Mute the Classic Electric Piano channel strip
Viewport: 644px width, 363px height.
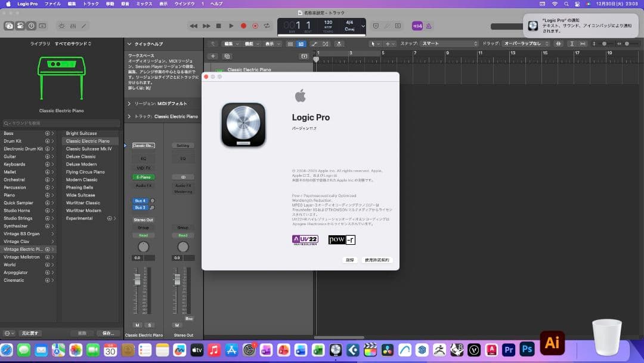coord(137,324)
